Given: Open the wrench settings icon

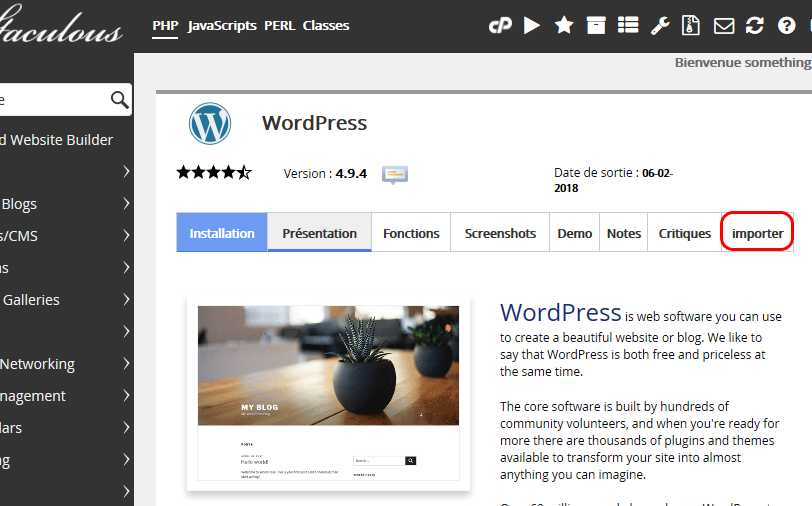Looking at the screenshot, I should click(x=660, y=25).
